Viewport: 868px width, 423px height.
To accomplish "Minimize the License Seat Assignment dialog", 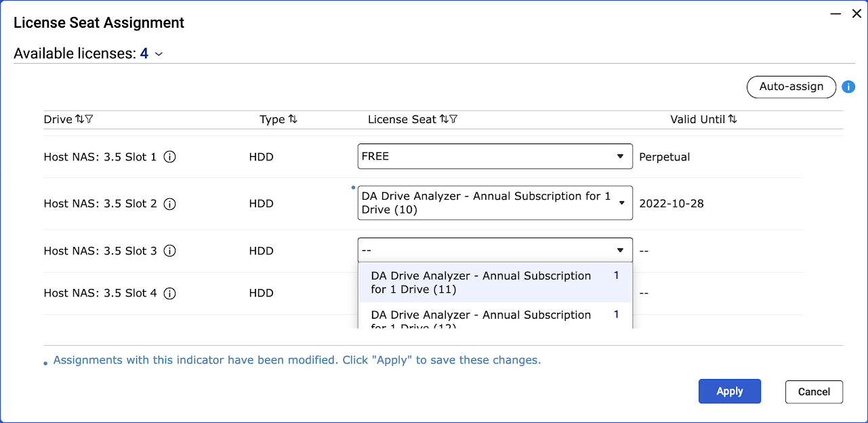I will 834,13.
